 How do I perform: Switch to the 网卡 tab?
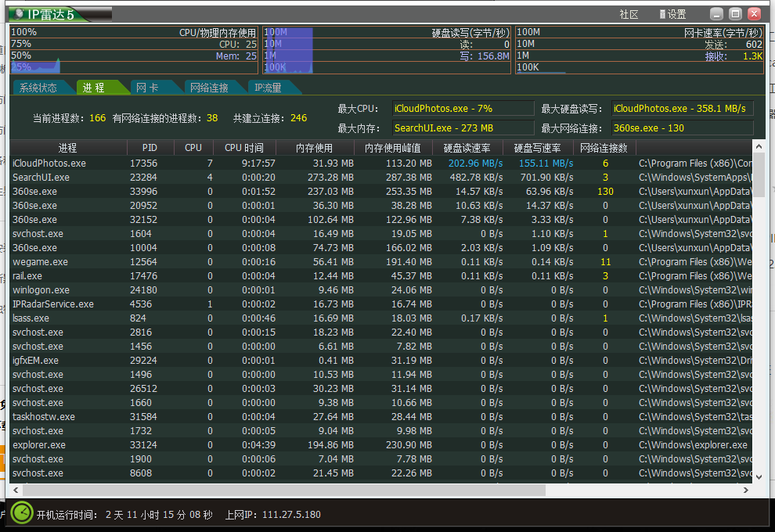pos(147,88)
